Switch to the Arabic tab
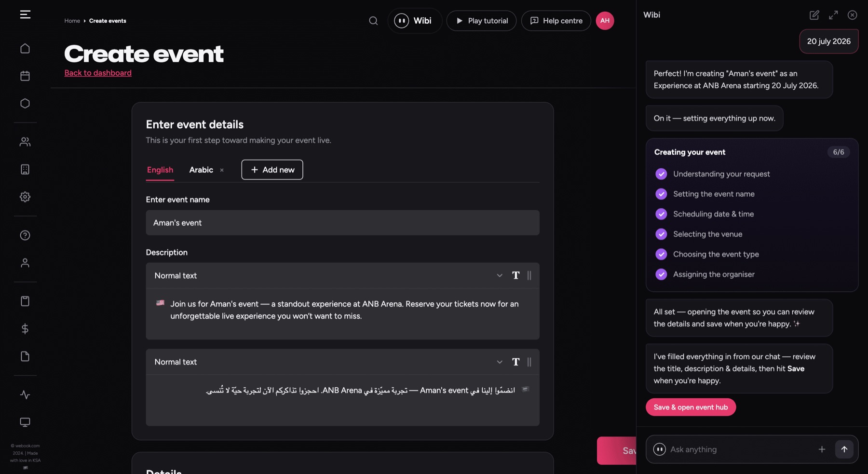The width and height of the screenshot is (868, 474). 201,170
